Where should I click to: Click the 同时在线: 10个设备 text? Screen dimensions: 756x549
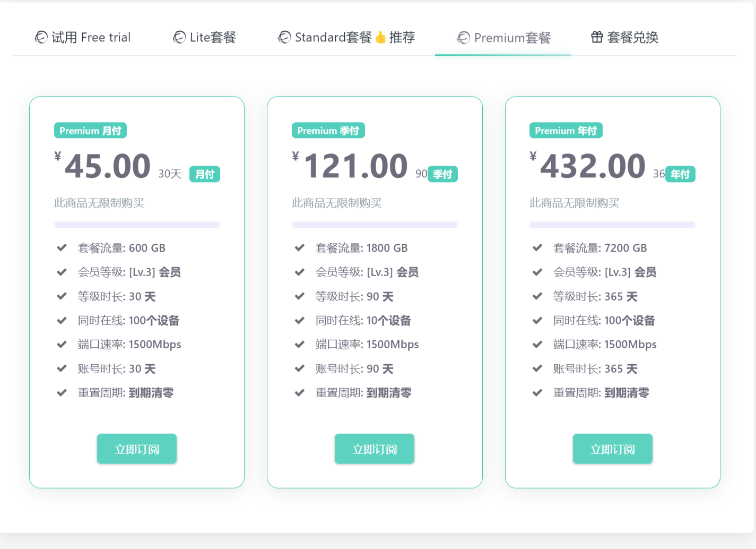(x=363, y=321)
